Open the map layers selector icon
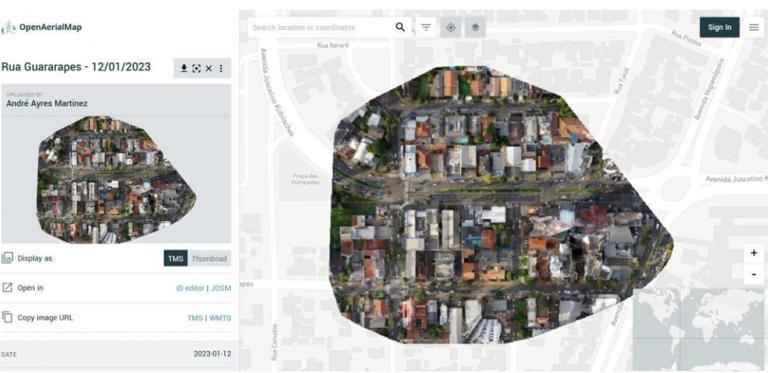 tap(475, 27)
